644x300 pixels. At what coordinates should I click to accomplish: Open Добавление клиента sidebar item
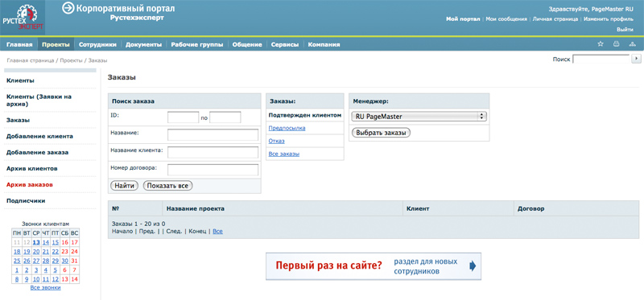39,136
